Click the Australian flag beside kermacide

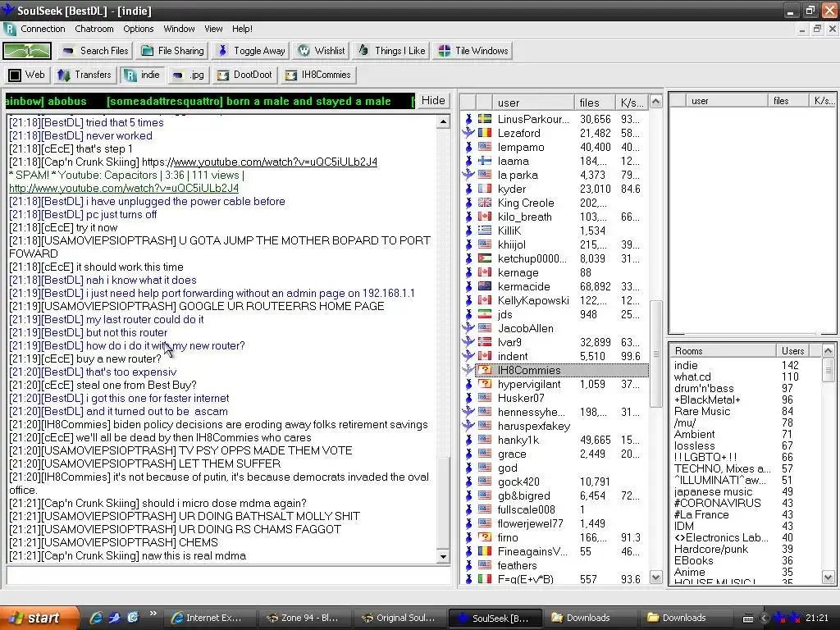(x=484, y=286)
